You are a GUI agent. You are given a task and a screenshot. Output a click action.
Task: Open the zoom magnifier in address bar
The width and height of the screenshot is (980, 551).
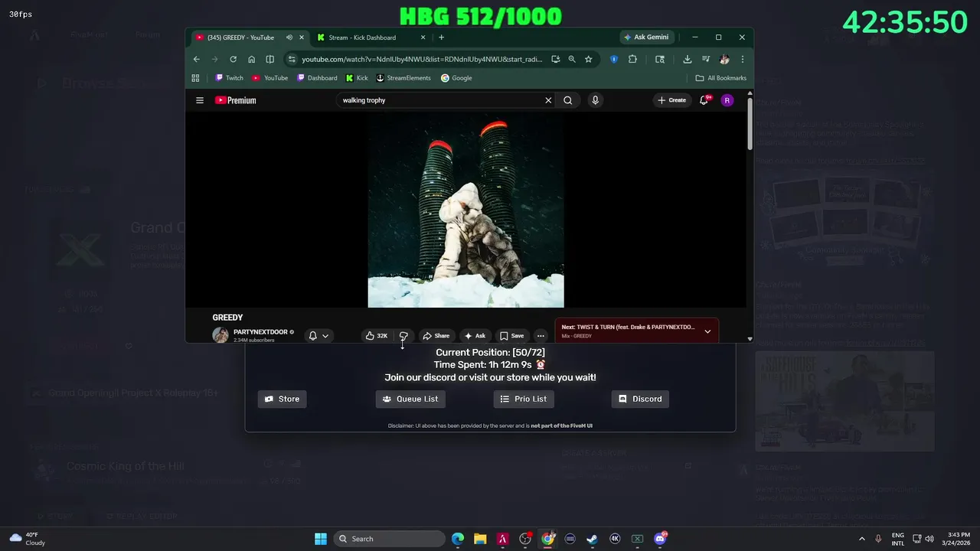tap(572, 59)
